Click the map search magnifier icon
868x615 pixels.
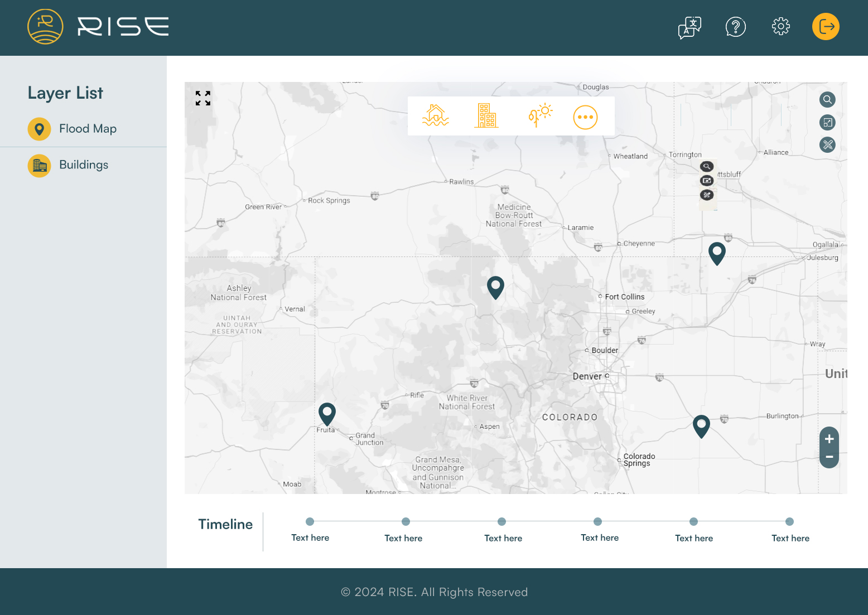[x=827, y=100]
